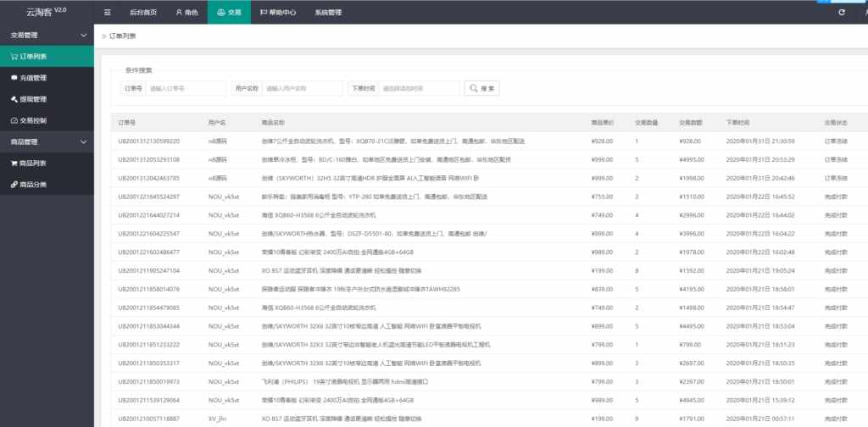Click the 交易状态 column header
This screenshot has width=868, height=427.
[x=836, y=123]
